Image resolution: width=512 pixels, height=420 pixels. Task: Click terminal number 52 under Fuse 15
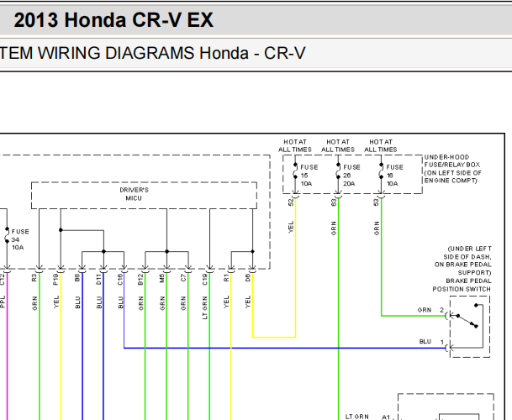pos(291,202)
